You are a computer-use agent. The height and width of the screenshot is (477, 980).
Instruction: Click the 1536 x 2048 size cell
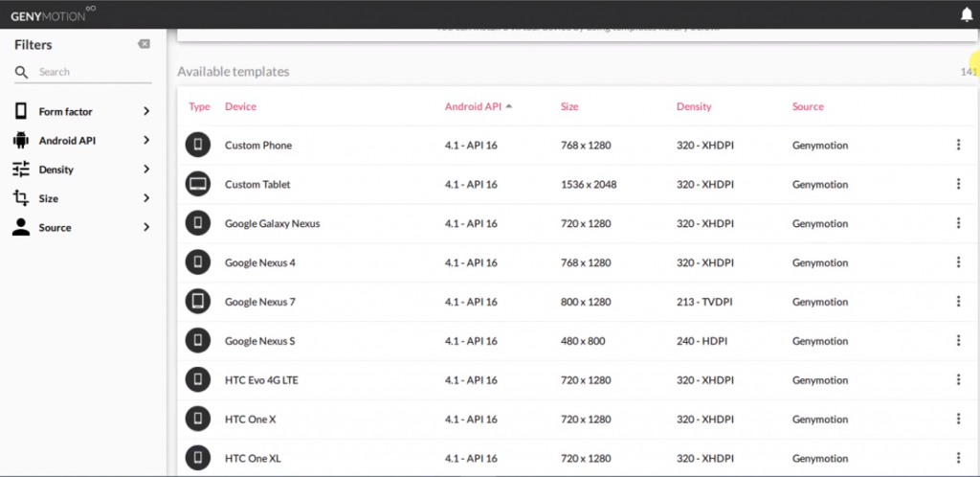coord(589,185)
